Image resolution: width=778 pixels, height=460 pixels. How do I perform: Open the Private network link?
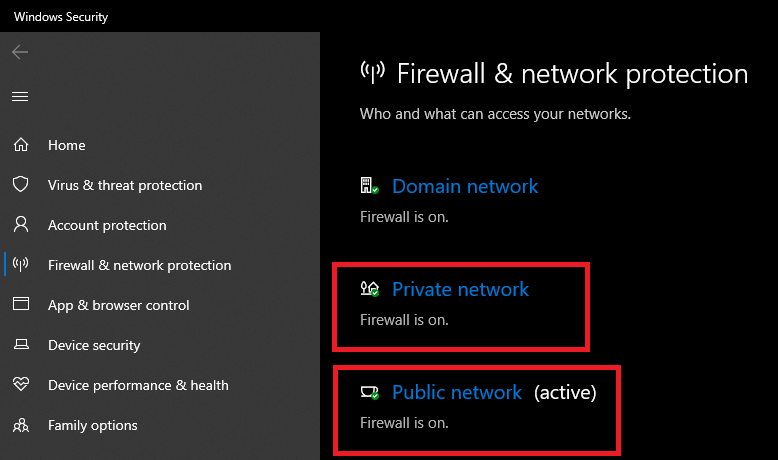click(x=460, y=289)
